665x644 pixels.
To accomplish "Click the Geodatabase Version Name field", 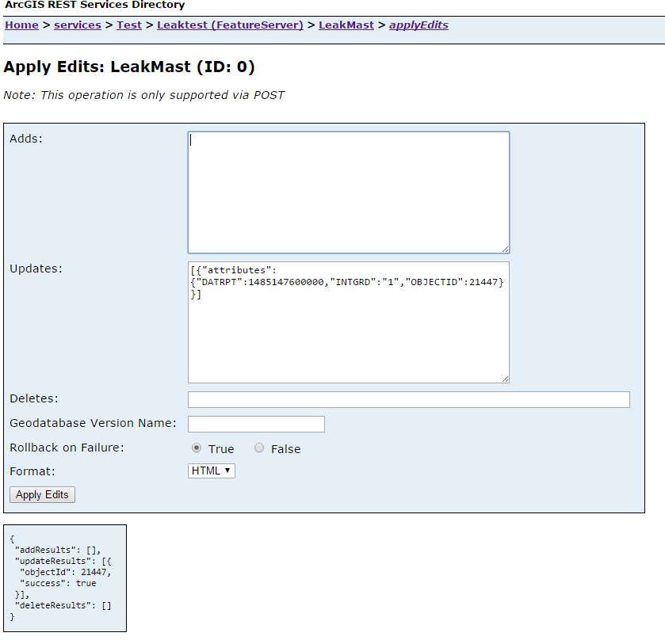I will (256, 424).
